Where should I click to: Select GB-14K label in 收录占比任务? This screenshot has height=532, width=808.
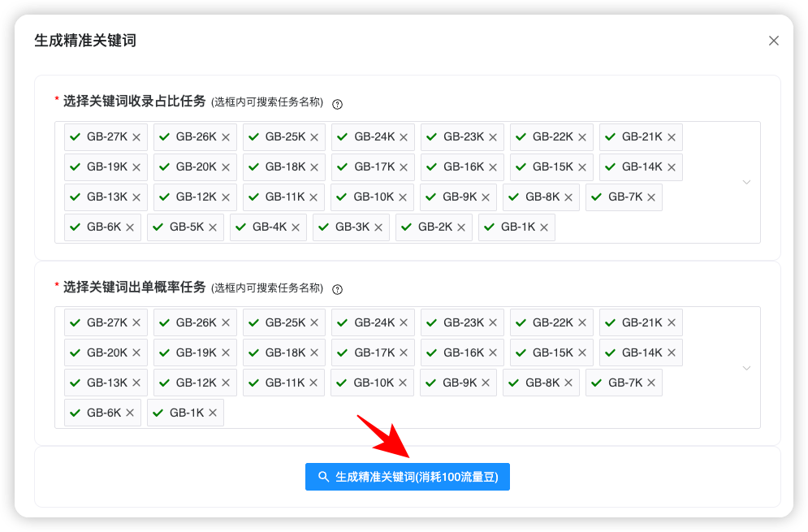pyautogui.click(x=642, y=167)
